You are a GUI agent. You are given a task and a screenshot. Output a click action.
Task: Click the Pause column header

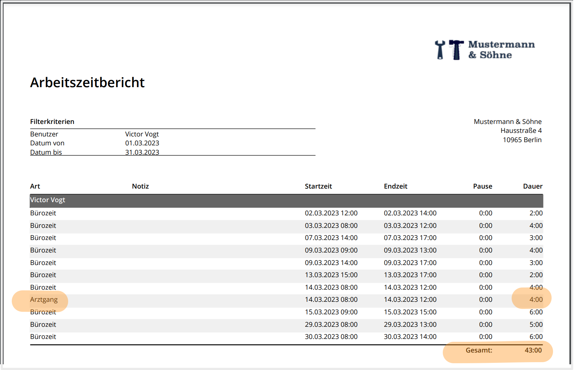(x=482, y=186)
